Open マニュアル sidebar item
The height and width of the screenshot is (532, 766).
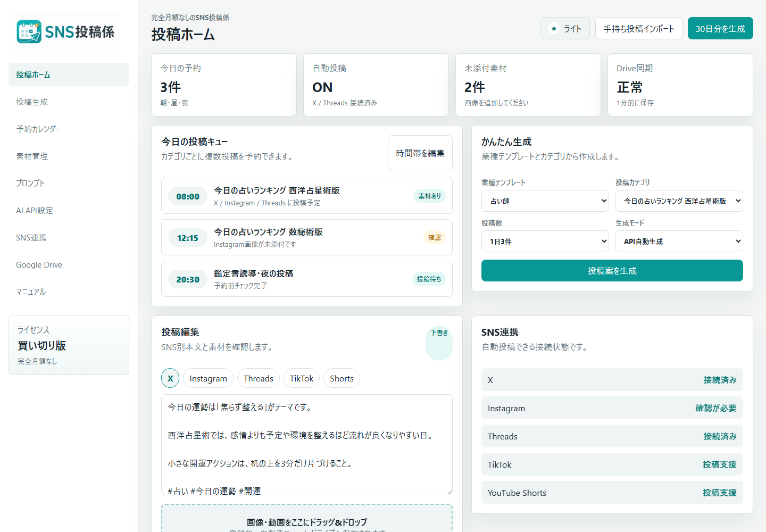69,292
